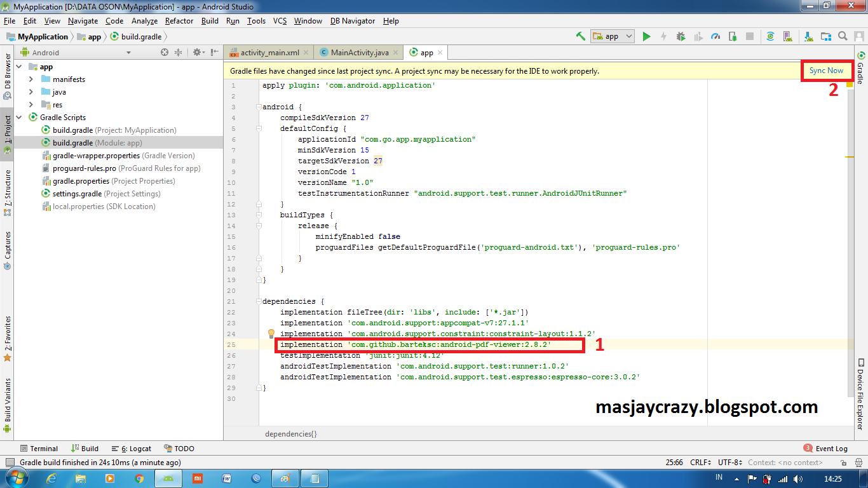Click the Sync Now link
Image resolution: width=868 pixels, height=488 pixels.
[x=827, y=71]
